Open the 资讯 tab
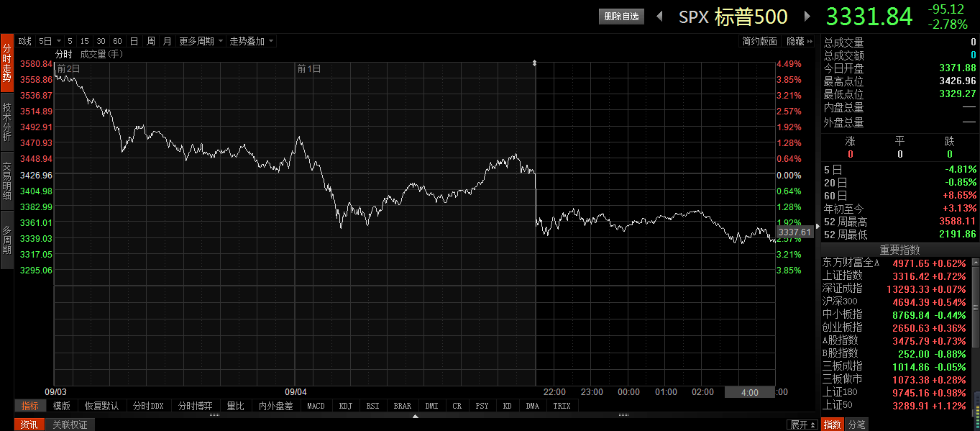 click(28, 425)
